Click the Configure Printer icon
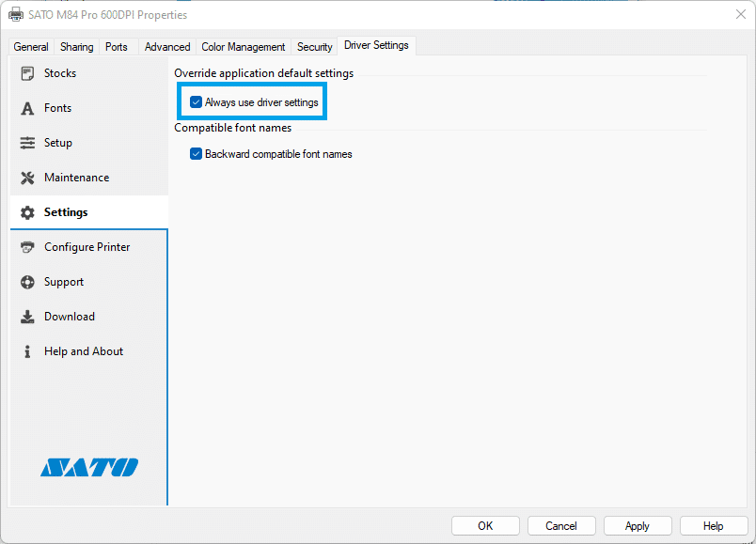Screen dimensions: 756x544 coord(27,247)
